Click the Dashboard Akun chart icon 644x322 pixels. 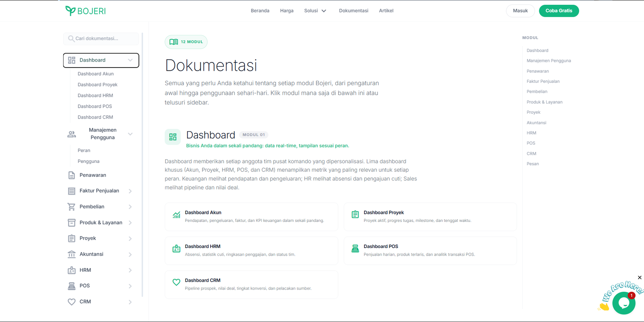[176, 215]
